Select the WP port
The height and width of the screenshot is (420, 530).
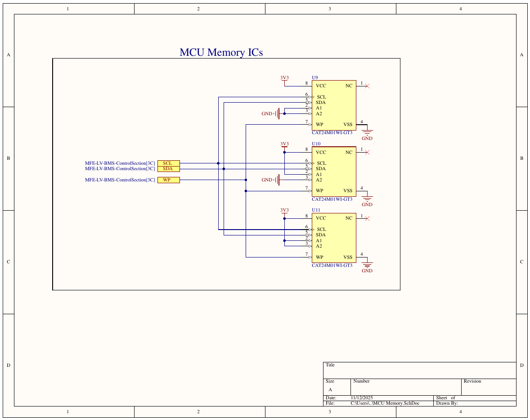(169, 180)
